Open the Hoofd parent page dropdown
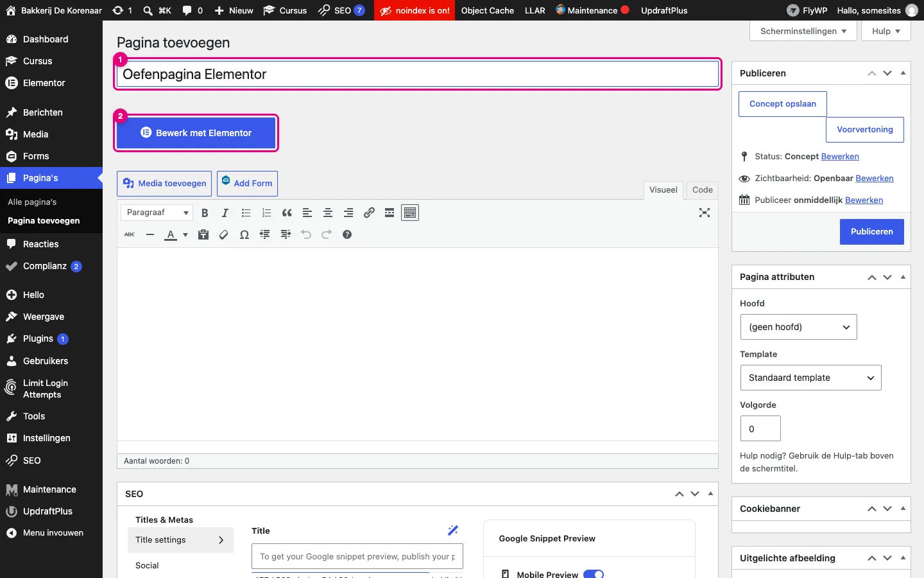924x578 pixels. tap(798, 327)
